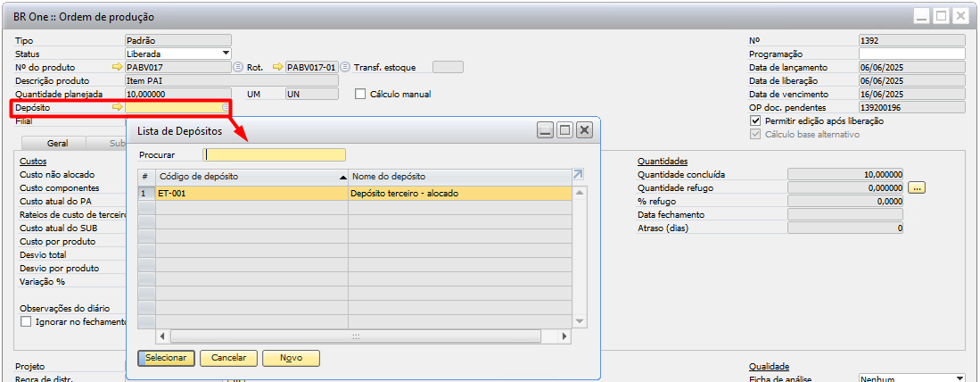
Task: Enable the Cálculo manual checkbox
Action: [361, 94]
